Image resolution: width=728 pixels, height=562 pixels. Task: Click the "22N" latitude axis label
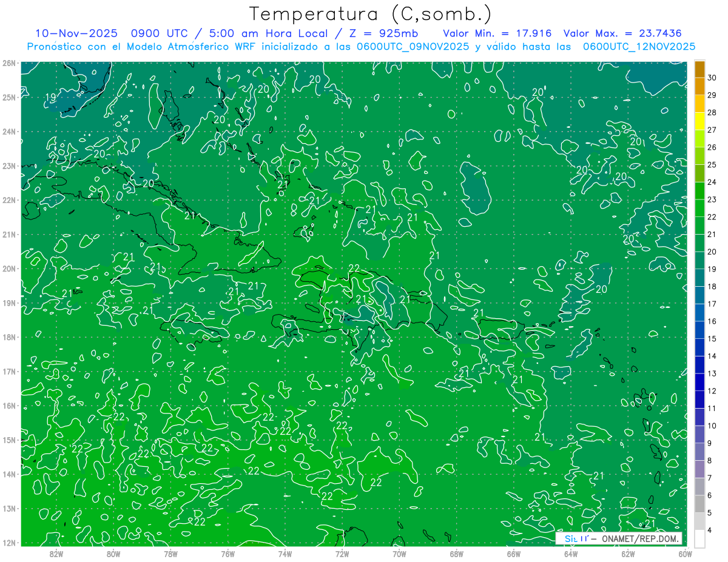point(8,200)
